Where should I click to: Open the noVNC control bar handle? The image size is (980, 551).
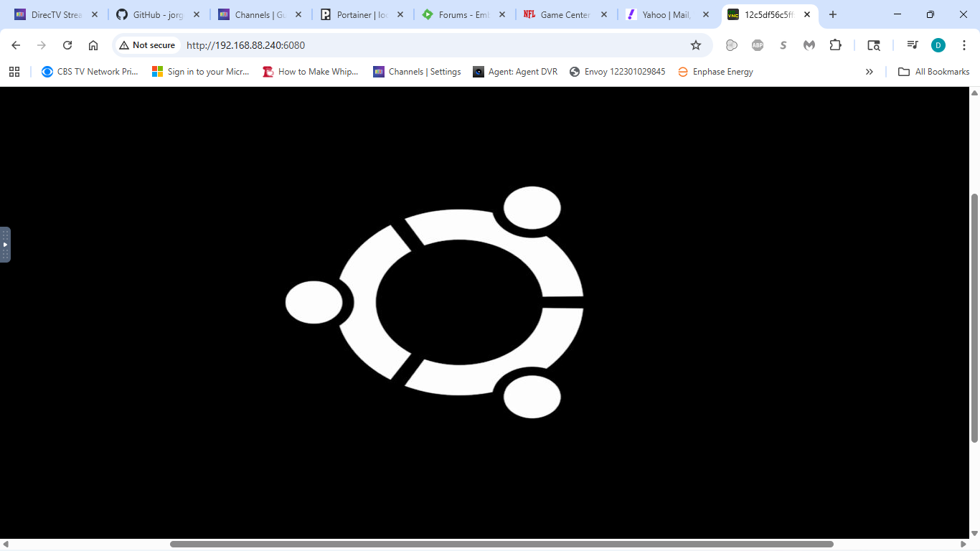(x=5, y=245)
